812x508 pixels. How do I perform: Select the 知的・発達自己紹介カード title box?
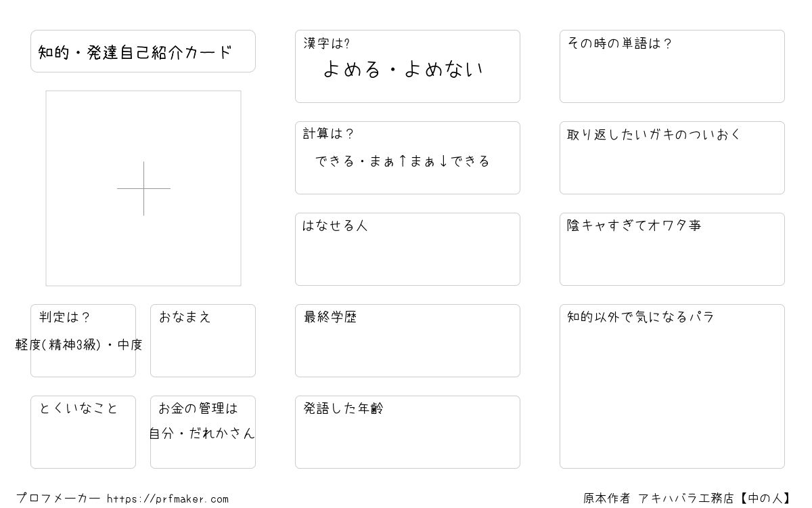143,51
